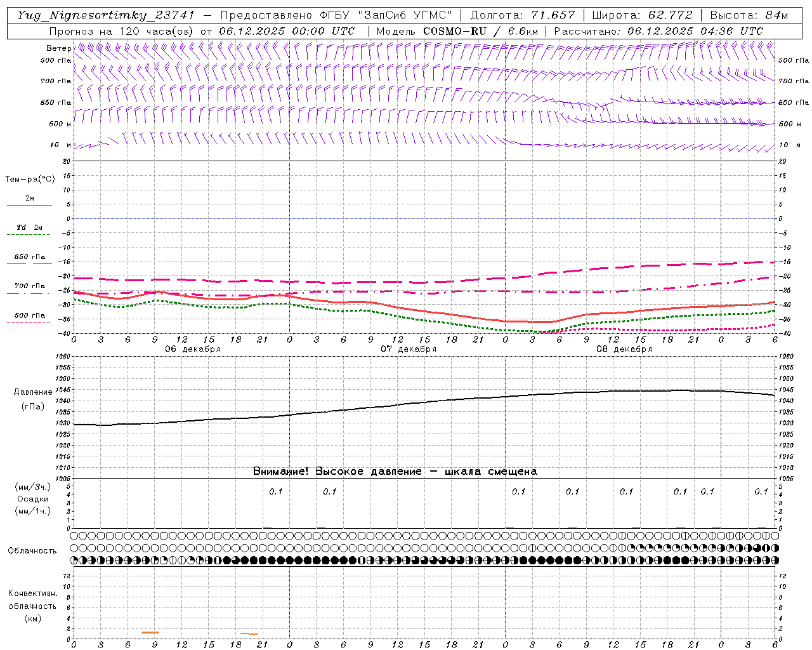Click the Тем-ра(°C) axis title

coord(30,180)
